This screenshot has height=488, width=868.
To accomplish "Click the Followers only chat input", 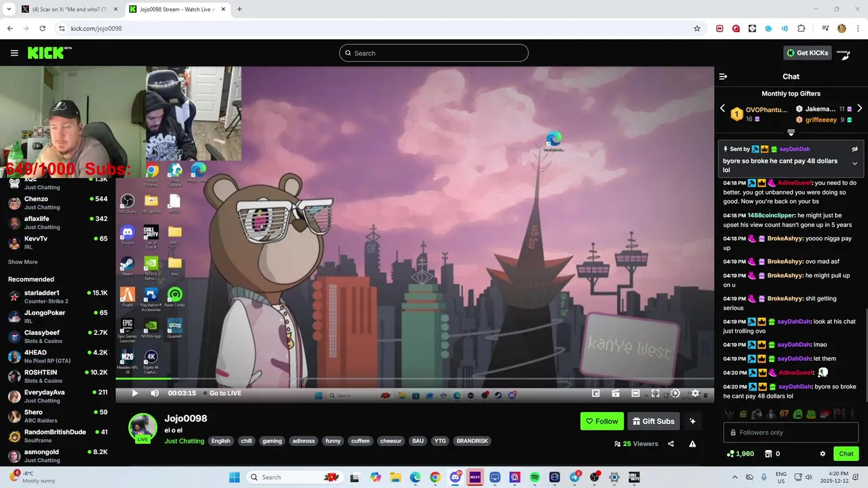I will [791, 432].
